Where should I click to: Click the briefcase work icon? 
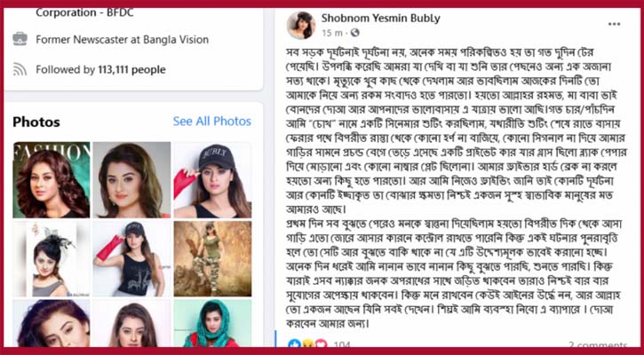point(20,39)
